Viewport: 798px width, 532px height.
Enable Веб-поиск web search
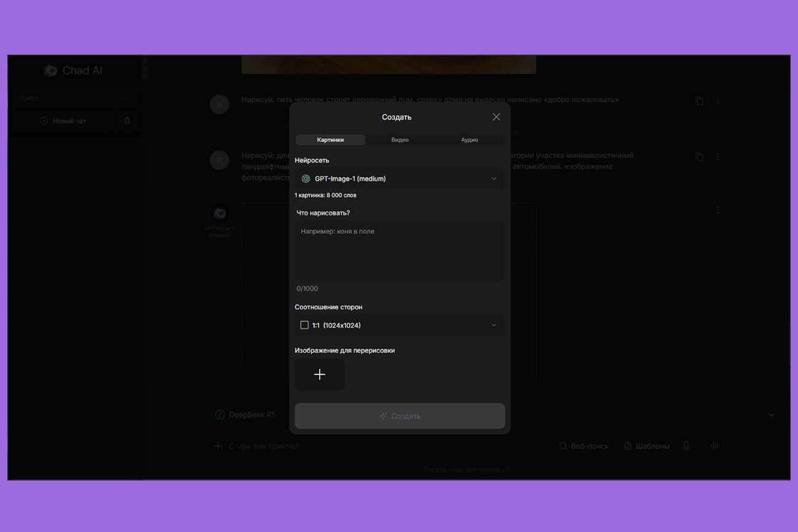coord(584,446)
